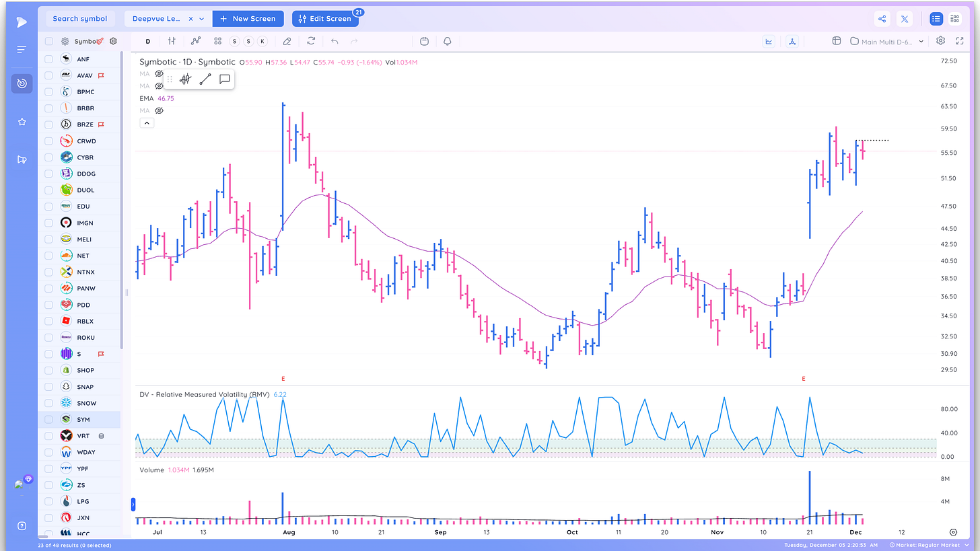Image resolution: width=980 pixels, height=551 pixels.
Task: Click the Edit Screen button
Action: click(x=325, y=19)
